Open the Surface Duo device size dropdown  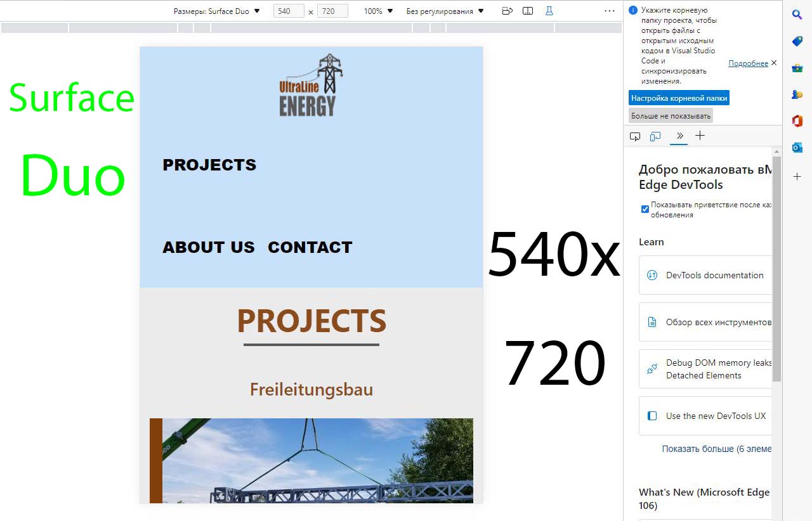coord(217,11)
